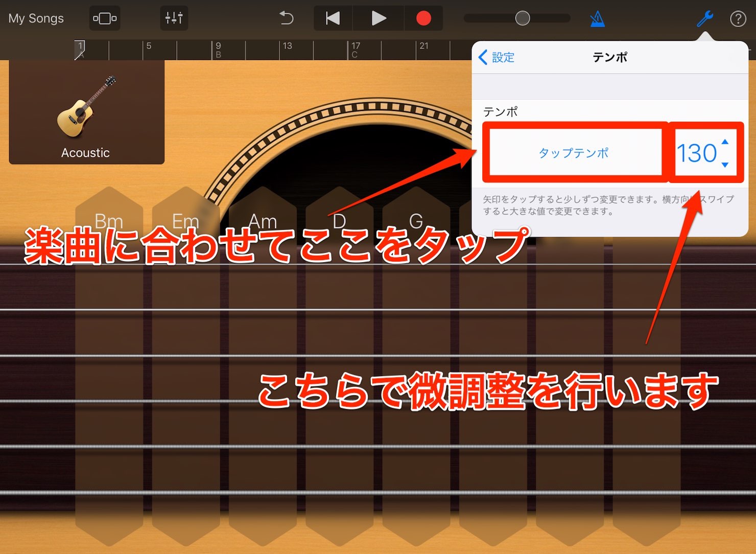Increase tempo with the up arrow
The image size is (756, 554).
click(x=725, y=142)
